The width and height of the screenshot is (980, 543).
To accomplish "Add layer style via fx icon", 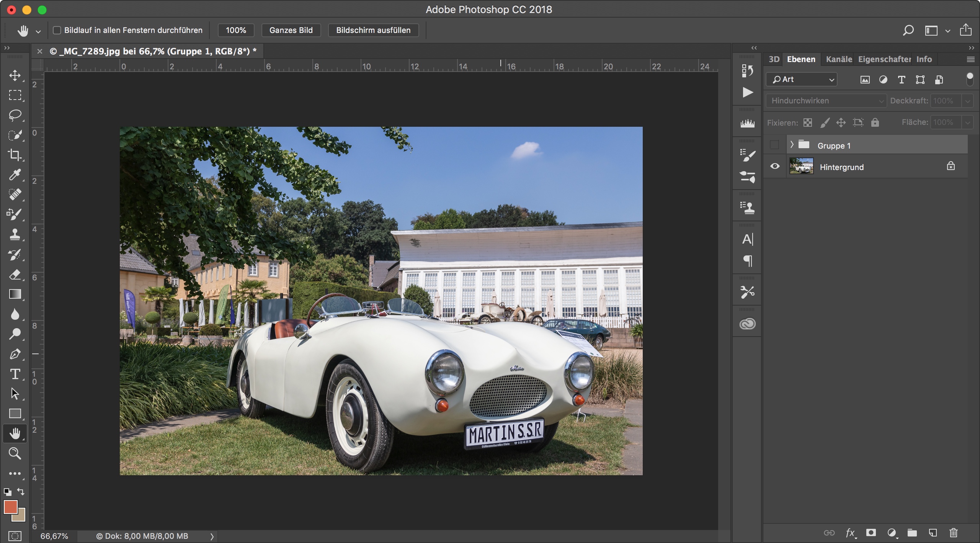I will [850, 533].
